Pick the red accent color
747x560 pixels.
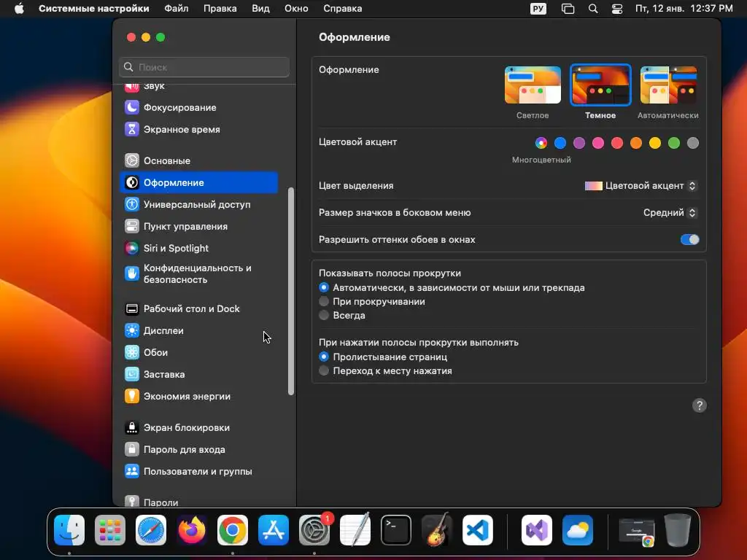[617, 143]
